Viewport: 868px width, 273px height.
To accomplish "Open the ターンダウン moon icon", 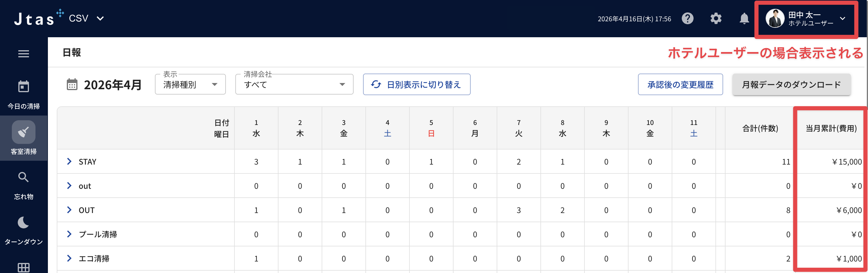I will coord(24,222).
